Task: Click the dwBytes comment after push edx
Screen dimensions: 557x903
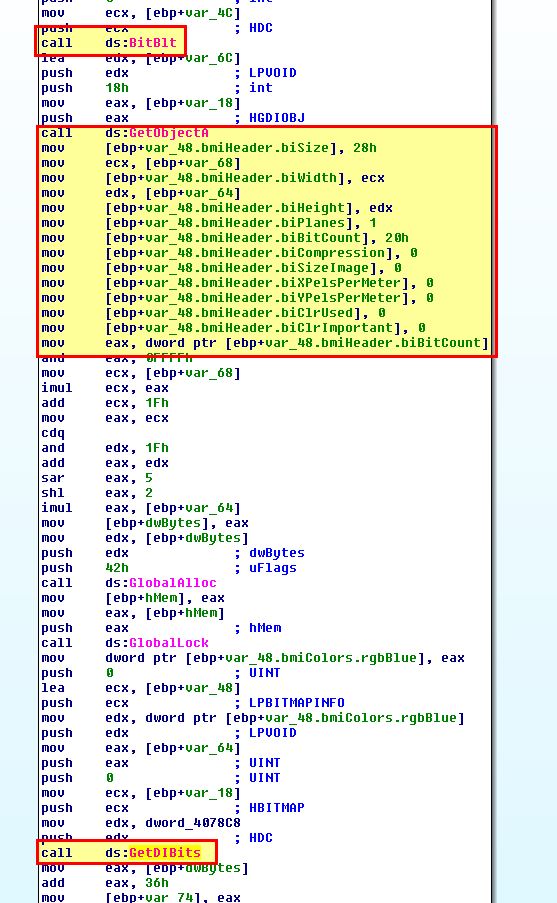Action: click(276, 553)
